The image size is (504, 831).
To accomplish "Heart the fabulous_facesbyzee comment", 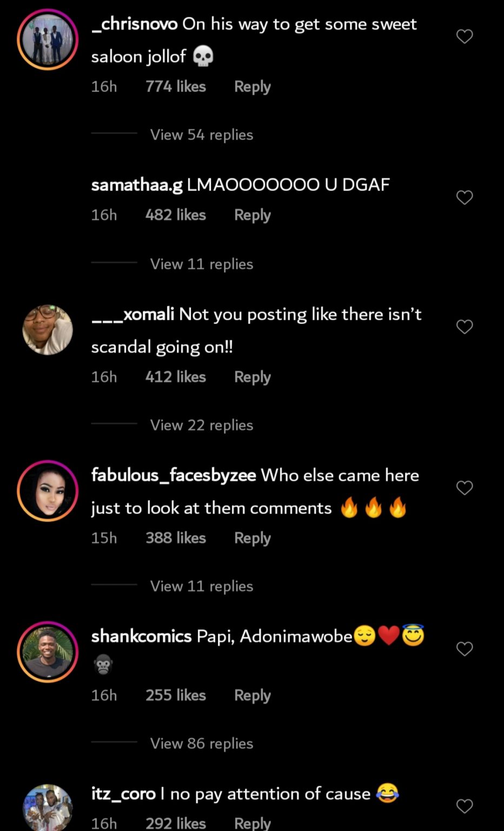I will coord(465,488).
